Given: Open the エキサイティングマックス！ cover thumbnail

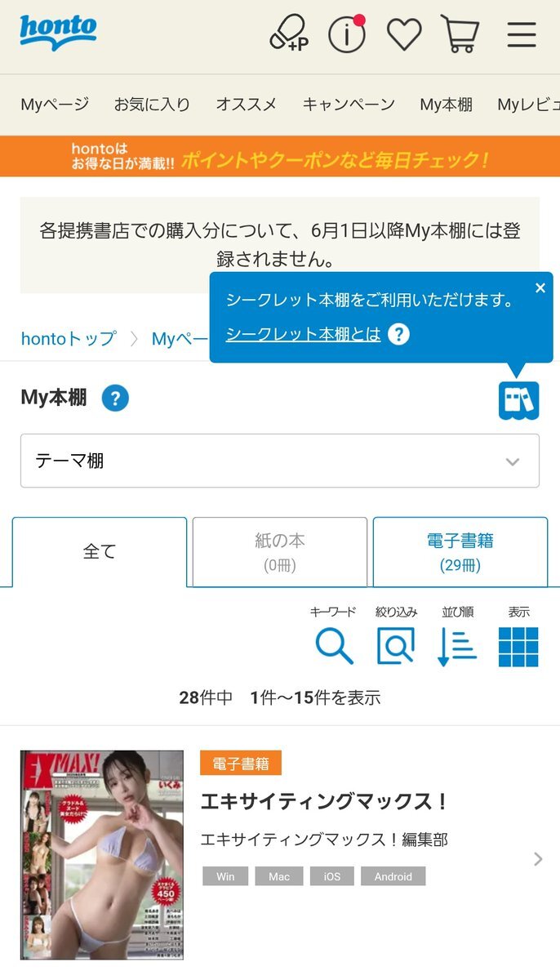Looking at the screenshot, I should coord(102,855).
